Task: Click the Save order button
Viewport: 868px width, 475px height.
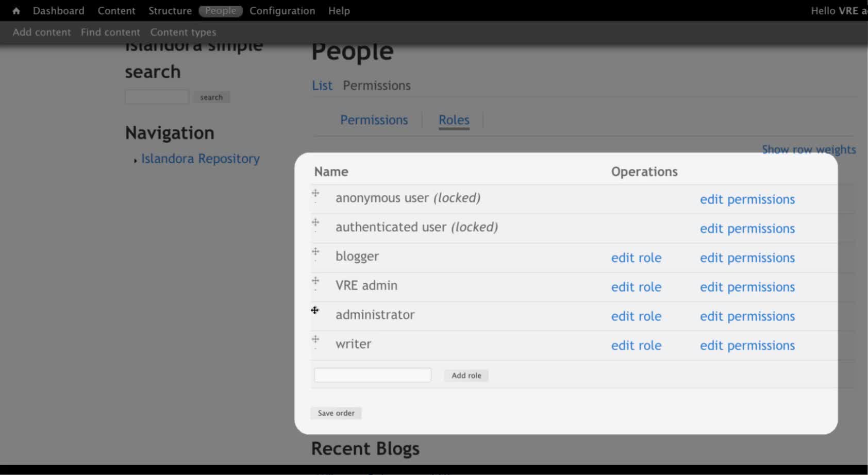Action: point(336,413)
